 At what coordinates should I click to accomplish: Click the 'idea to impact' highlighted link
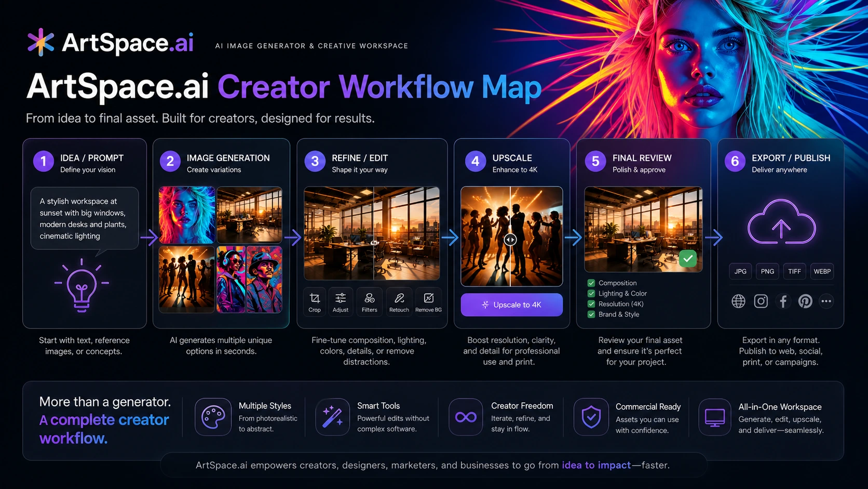[x=596, y=465]
